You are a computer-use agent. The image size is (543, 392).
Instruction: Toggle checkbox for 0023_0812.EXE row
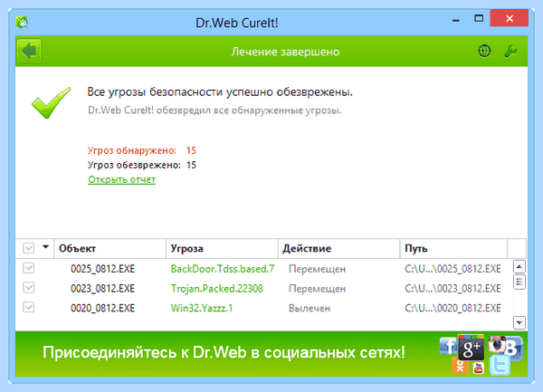[28, 287]
